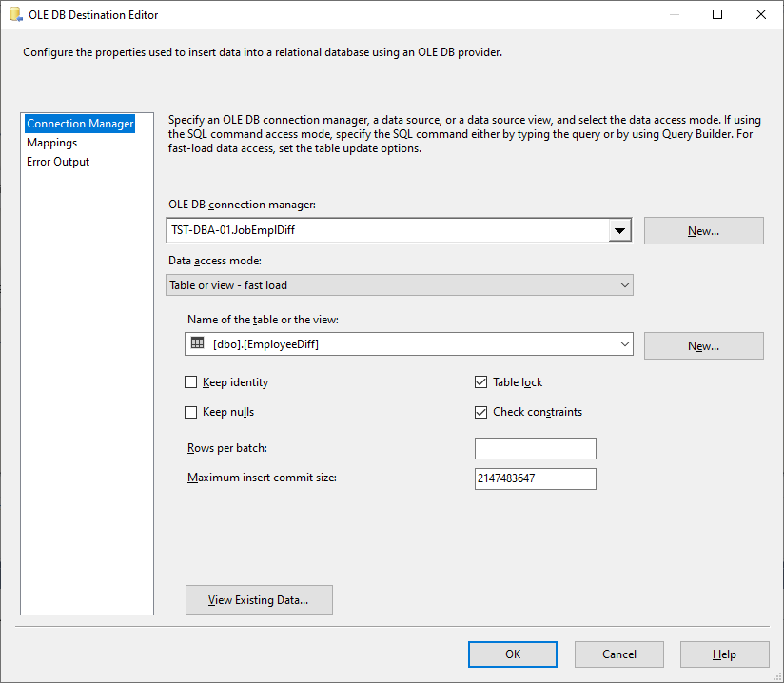The height and width of the screenshot is (683, 784).
Task: Go to the Error Output page
Action: pyautogui.click(x=58, y=162)
